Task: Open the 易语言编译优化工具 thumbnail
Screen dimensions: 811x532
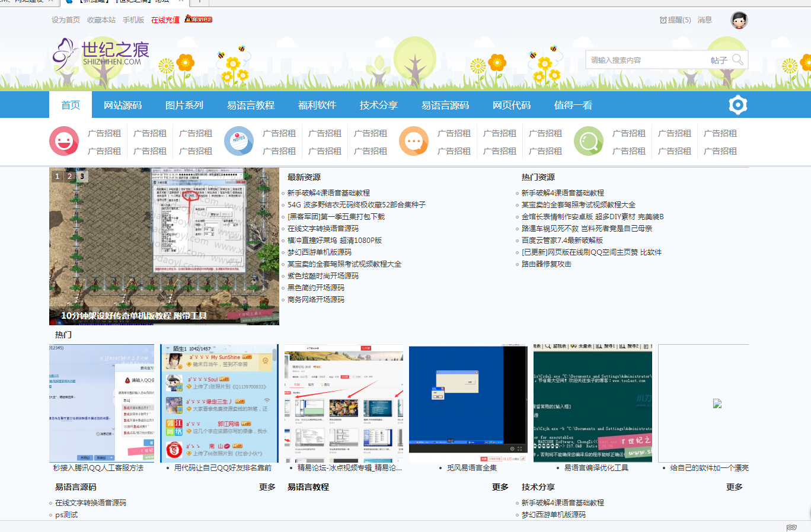Action: [x=593, y=403]
